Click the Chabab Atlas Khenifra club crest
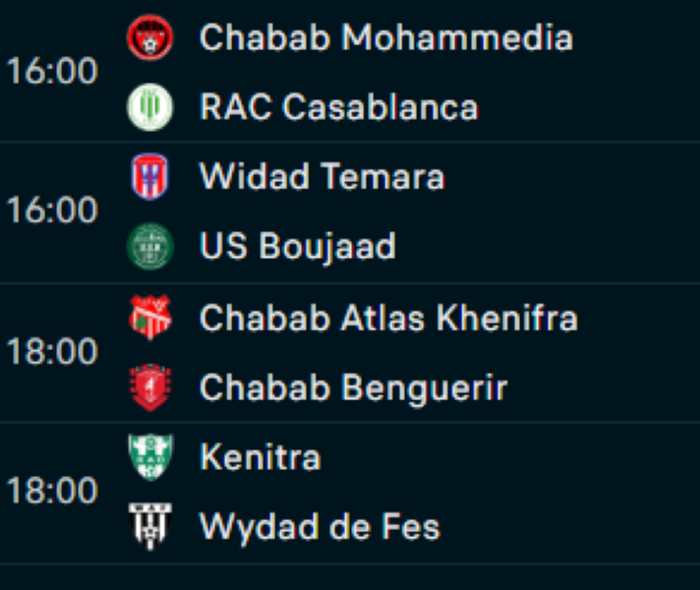Screen dimensions: 700x590 tap(150, 318)
